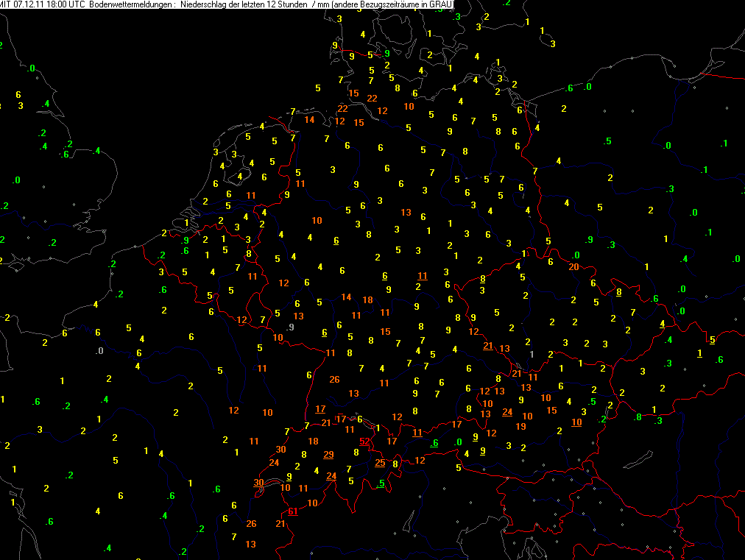Screen dimensions: 745x560
Task: Select the underlined orange 10 value
Action: [576, 422]
